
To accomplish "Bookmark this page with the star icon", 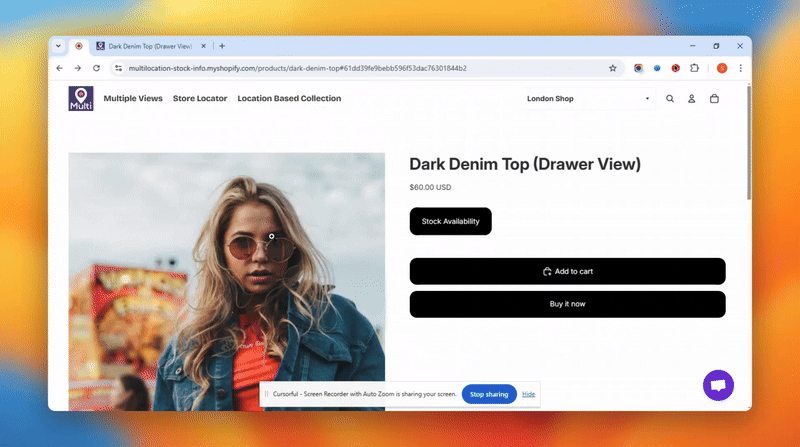I will point(613,68).
